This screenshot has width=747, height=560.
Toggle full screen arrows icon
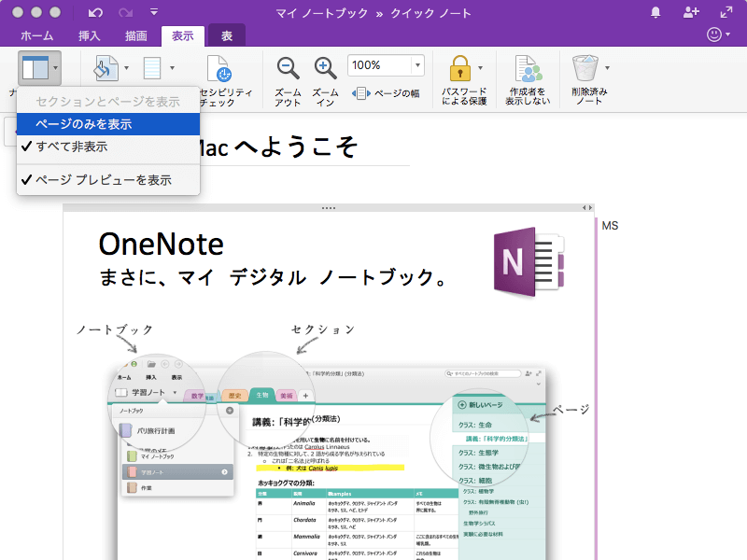pos(726,12)
